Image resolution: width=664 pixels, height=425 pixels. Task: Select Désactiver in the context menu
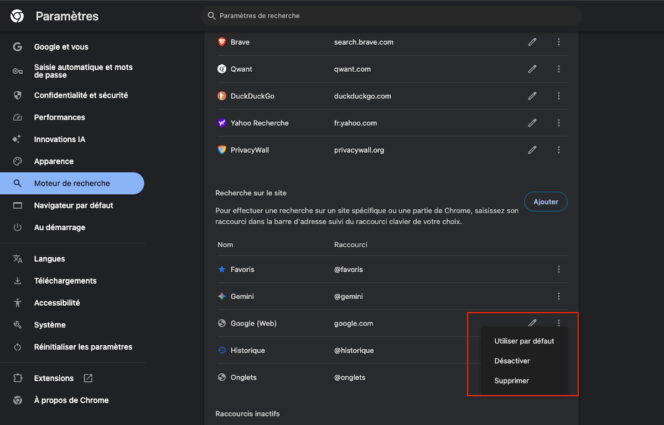pos(524,361)
